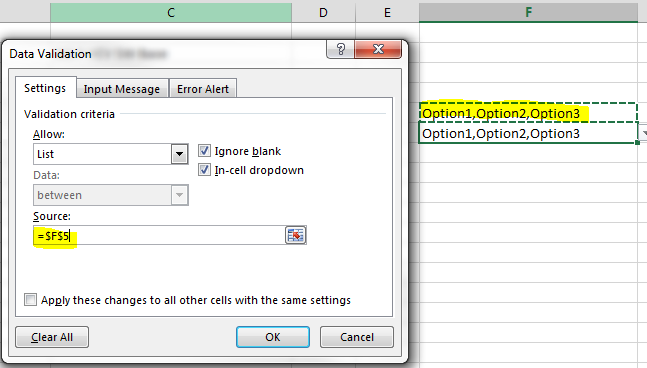Screen dimensions: 647x368
Task: Switch to the Input Message tab
Action: [x=122, y=89]
